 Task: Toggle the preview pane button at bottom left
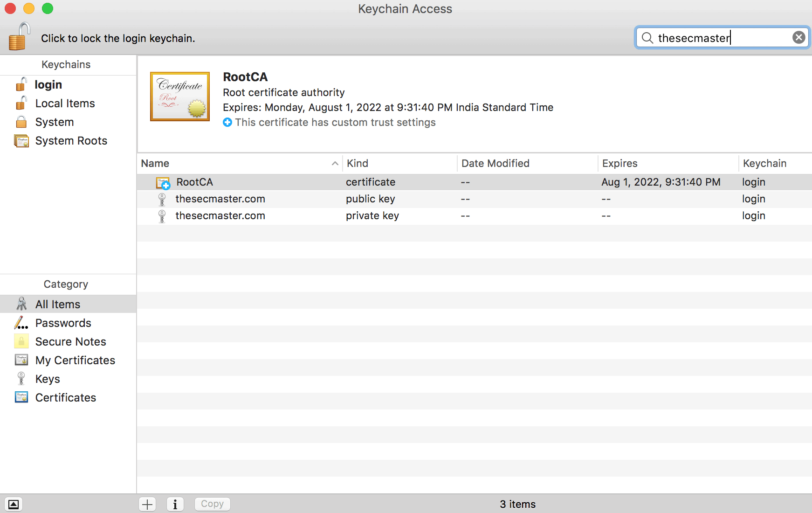(x=14, y=504)
